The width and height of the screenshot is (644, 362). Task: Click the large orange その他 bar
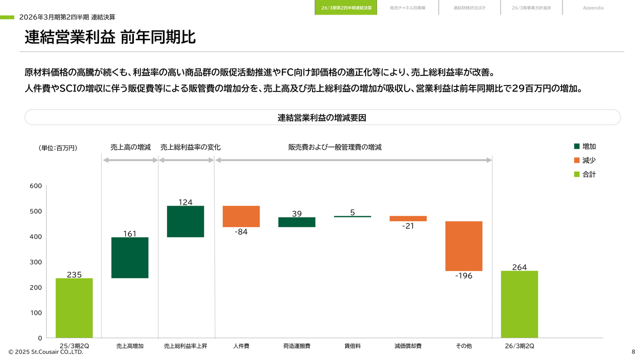[x=463, y=246]
